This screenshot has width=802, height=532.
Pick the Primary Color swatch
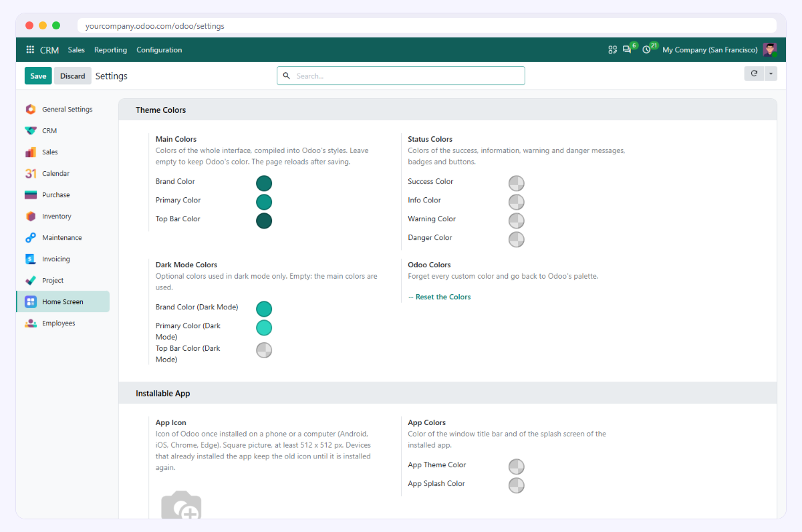pyautogui.click(x=264, y=202)
